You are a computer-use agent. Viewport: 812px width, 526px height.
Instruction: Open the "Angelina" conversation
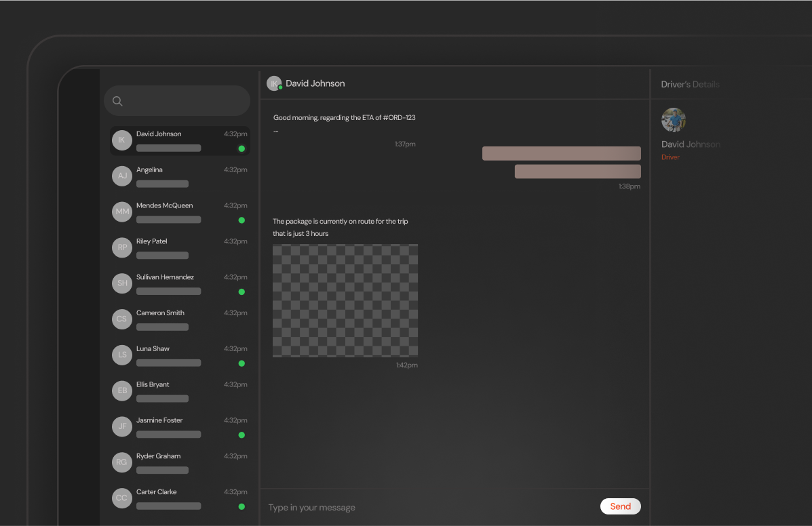(149, 169)
